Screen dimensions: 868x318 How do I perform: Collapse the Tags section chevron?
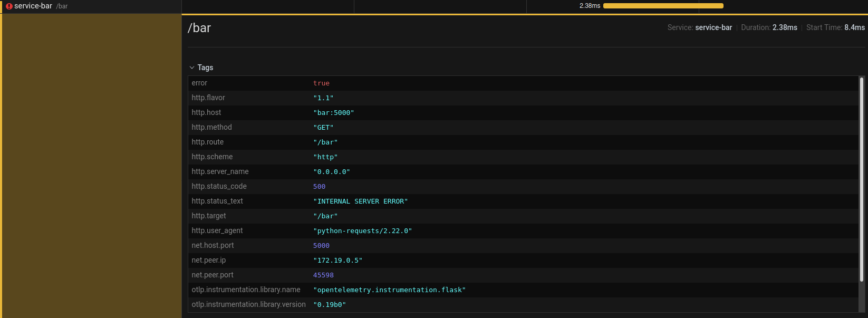pyautogui.click(x=192, y=68)
